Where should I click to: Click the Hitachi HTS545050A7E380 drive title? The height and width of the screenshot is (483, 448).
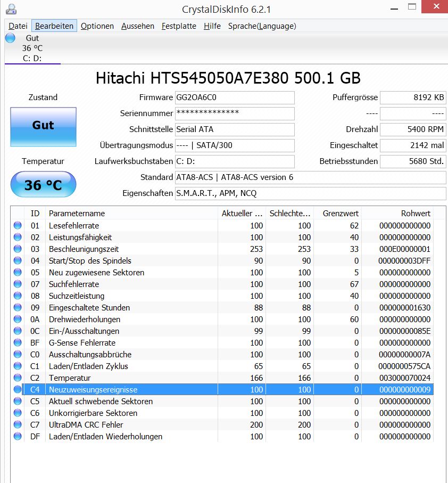tap(228, 78)
